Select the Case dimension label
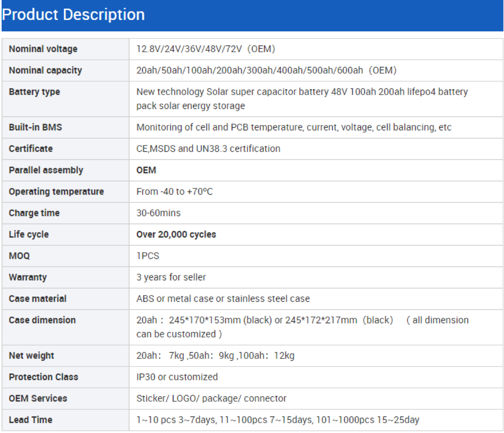 [42, 320]
